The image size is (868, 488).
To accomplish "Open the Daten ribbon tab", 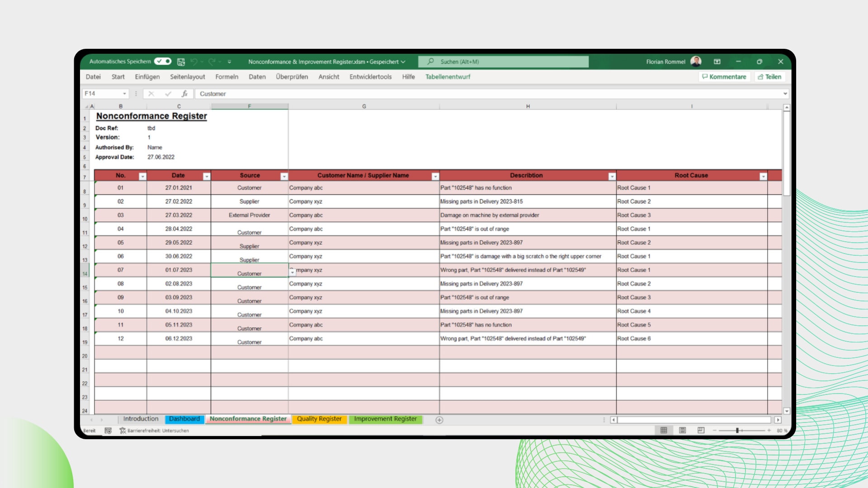I will pyautogui.click(x=257, y=77).
